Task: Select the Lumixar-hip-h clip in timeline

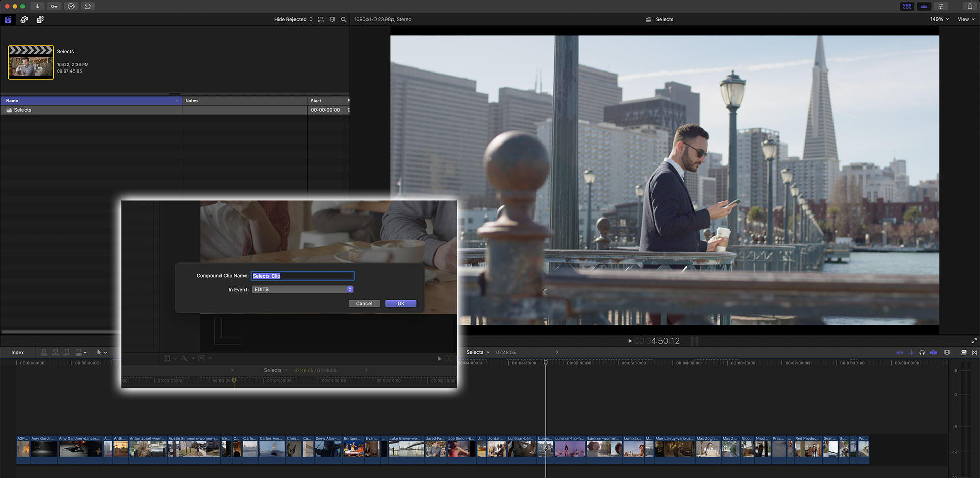Action: click(570, 449)
